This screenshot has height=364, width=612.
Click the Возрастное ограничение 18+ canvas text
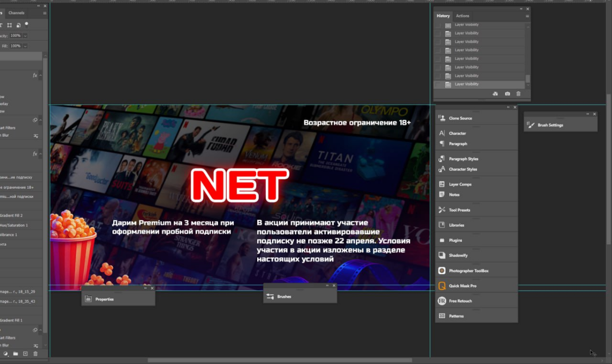357,122
